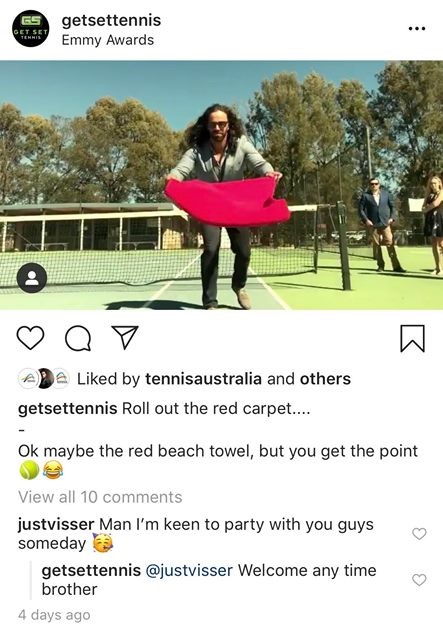Open getsettennis name in the caption
This screenshot has width=443, height=643.
68,408
